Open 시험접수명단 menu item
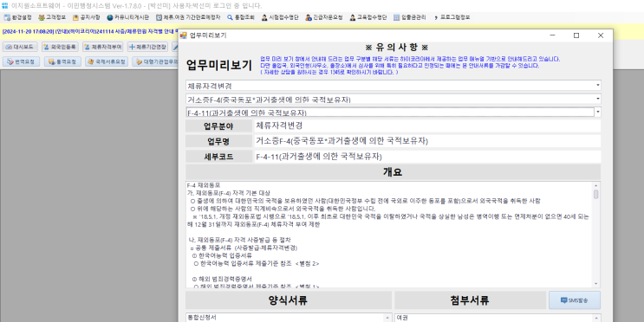Viewport: 644px width, 322px height. coord(280,17)
